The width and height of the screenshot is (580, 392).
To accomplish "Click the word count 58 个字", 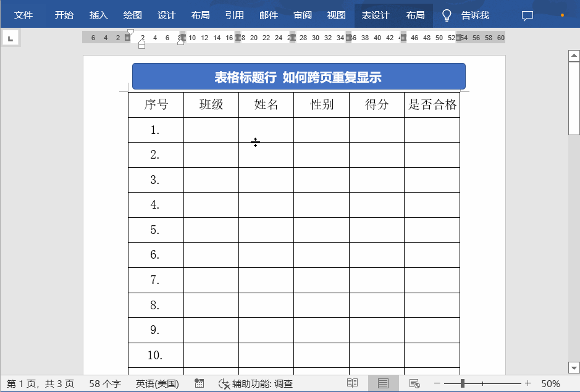I will pos(104,384).
